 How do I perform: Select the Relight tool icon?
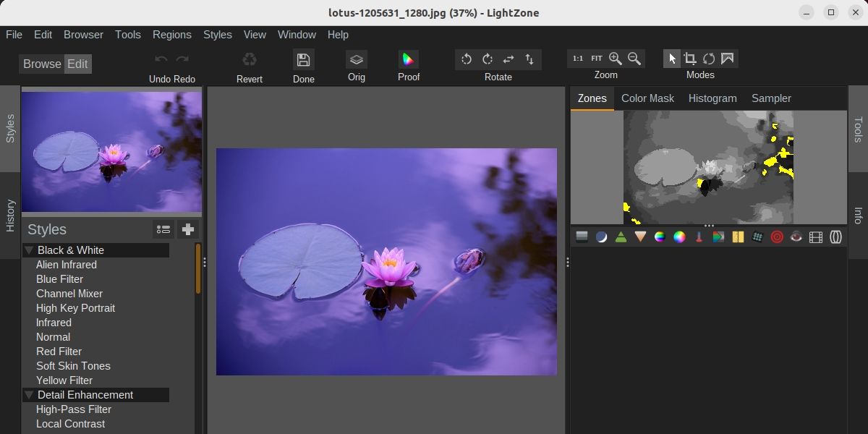point(602,237)
